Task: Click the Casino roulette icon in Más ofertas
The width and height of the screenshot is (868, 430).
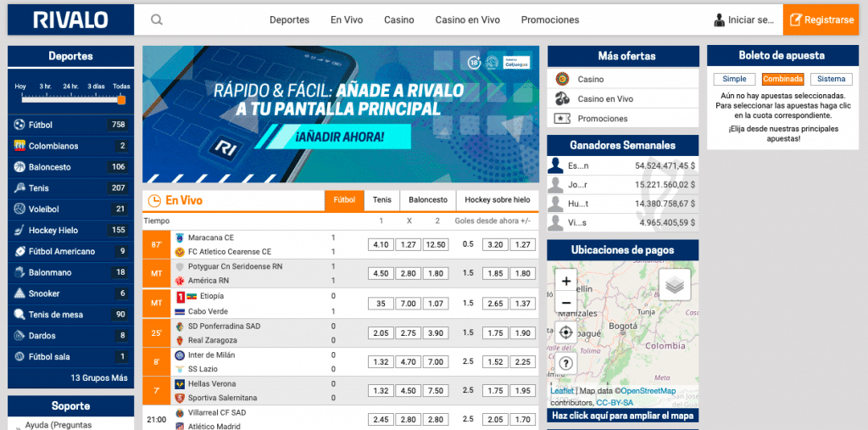Action: pos(563,79)
